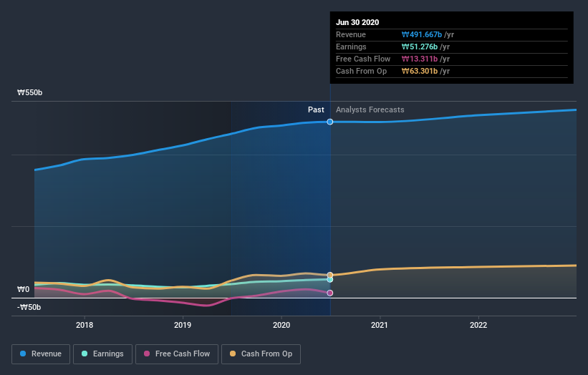
Task: Click the Jun 30 2020 tooltip date
Action: click(357, 22)
